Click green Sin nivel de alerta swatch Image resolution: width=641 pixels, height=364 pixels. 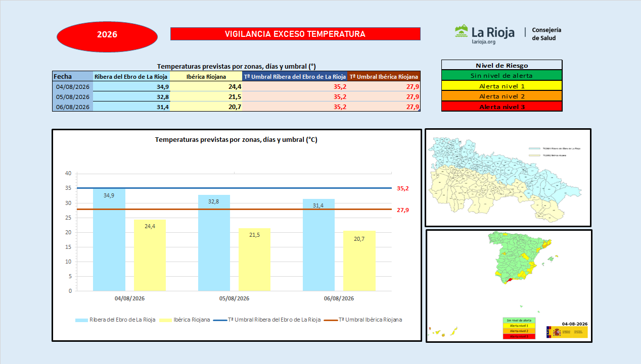(501, 76)
